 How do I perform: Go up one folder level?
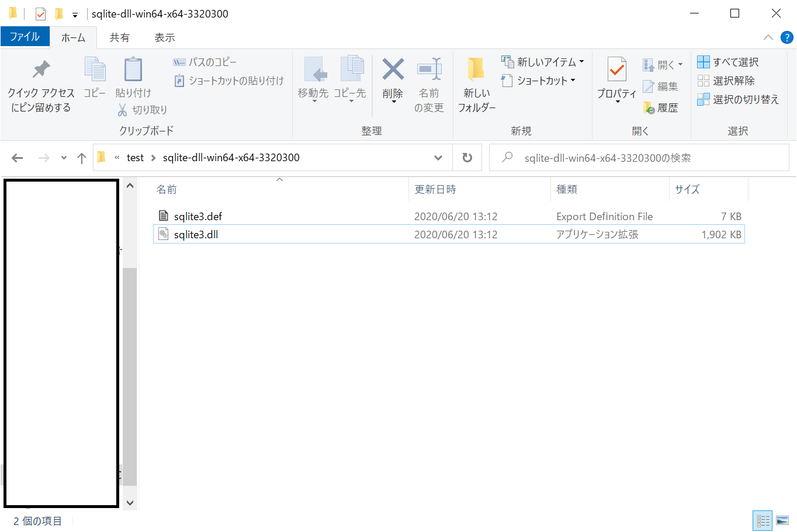(82, 158)
